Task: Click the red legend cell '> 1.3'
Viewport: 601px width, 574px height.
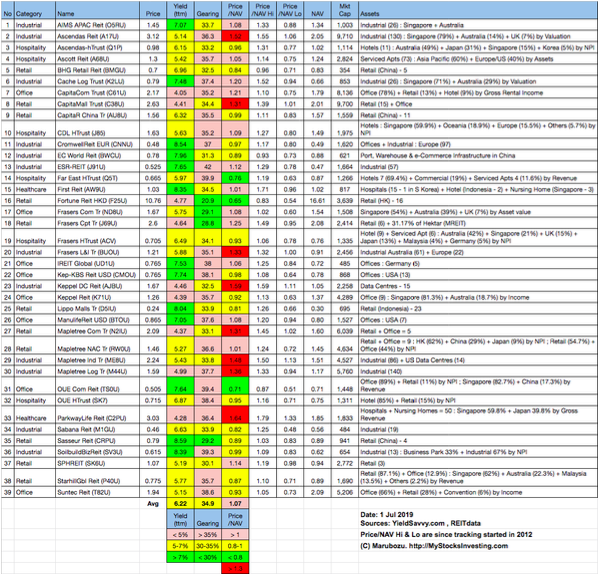Action: pyautogui.click(x=235, y=568)
